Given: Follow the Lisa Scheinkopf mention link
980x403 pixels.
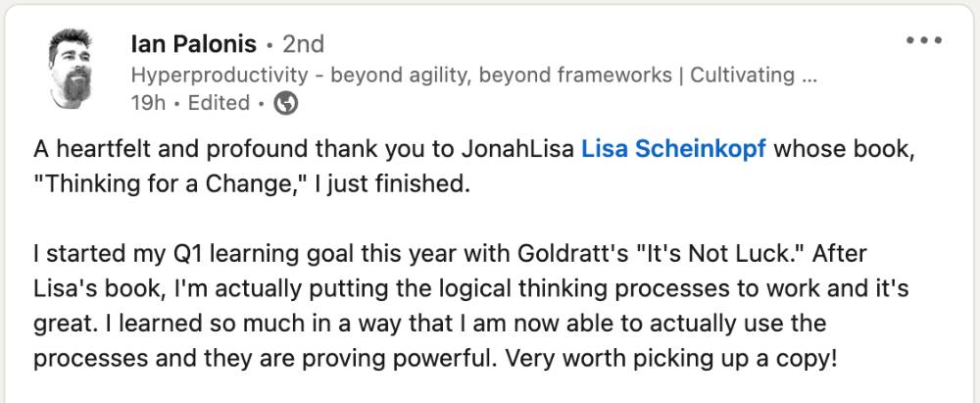Looking at the screenshot, I should [674, 151].
